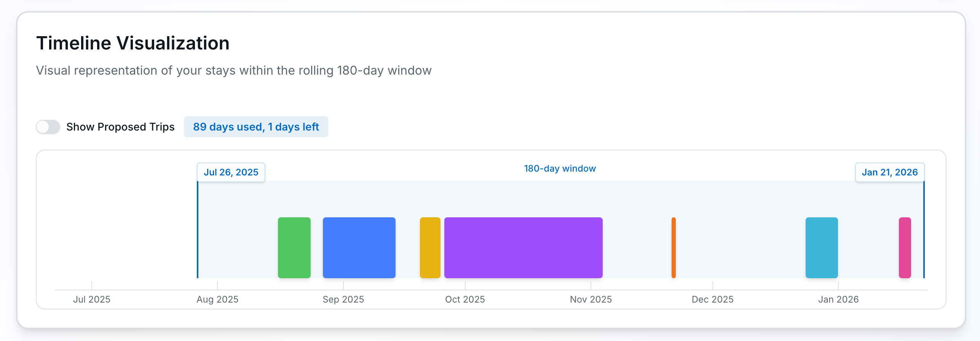The image size is (980, 341).
Task: Select the cyan stay bar near January
Action: pyautogui.click(x=822, y=247)
